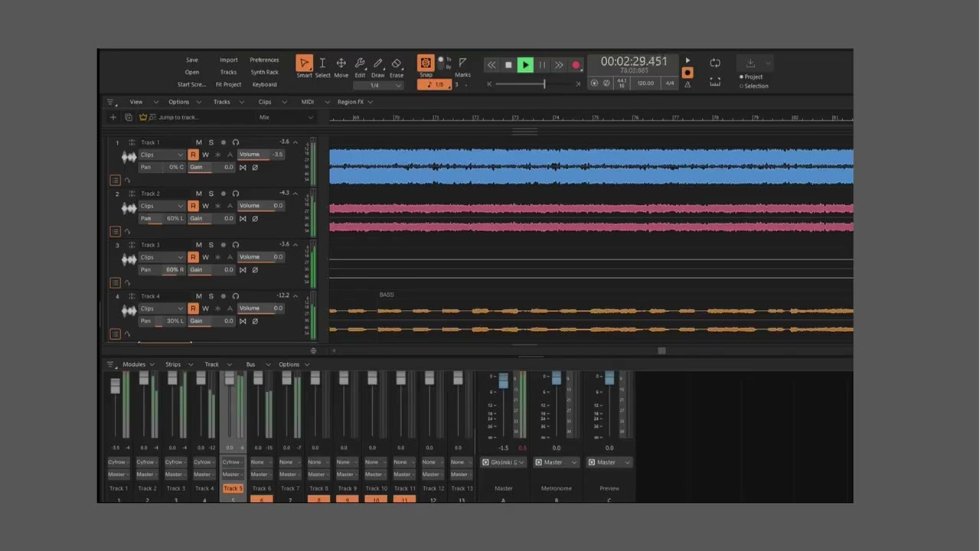Click the Fit Project button
Image resolution: width=980 pixels, height=551 pixels.
[x=229, y=84]
